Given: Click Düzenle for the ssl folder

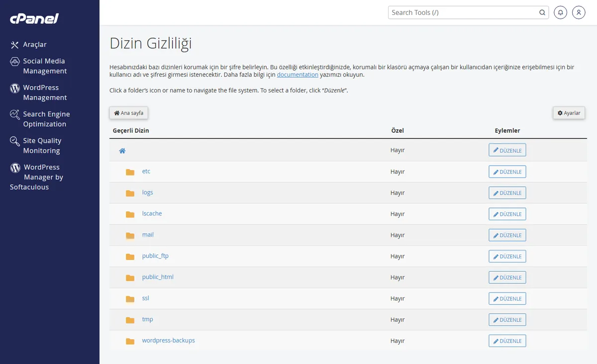Looking at the screenshot, I should tap(507, 298).
